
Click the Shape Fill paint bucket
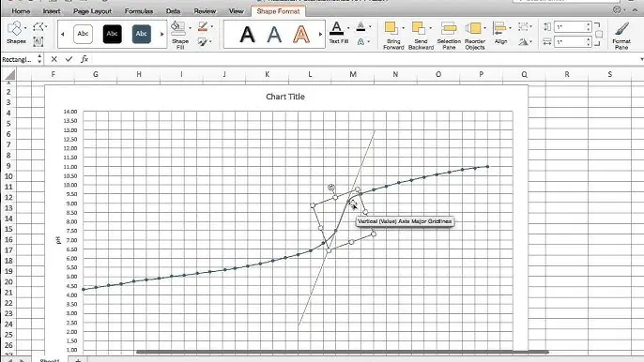(x=178, y=29)
